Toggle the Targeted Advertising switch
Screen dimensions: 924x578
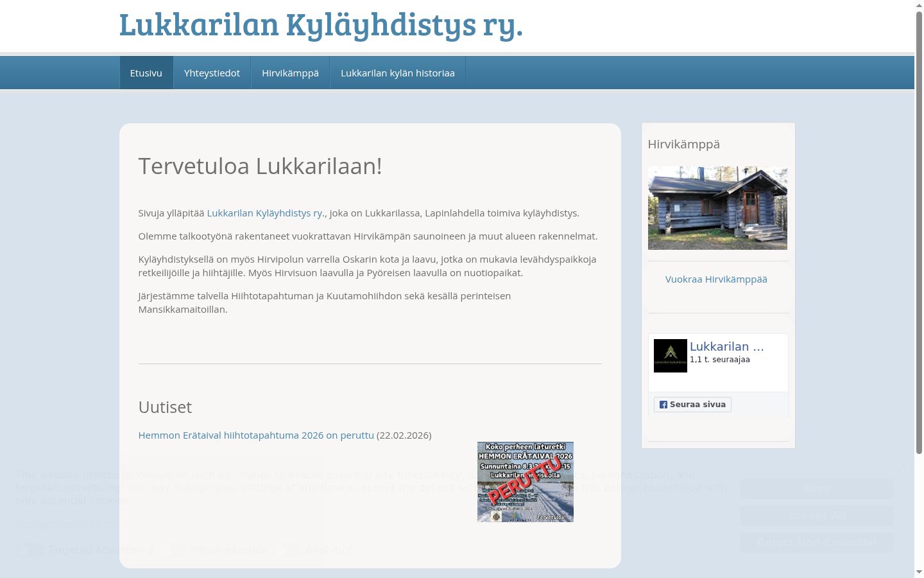(29, 550)
